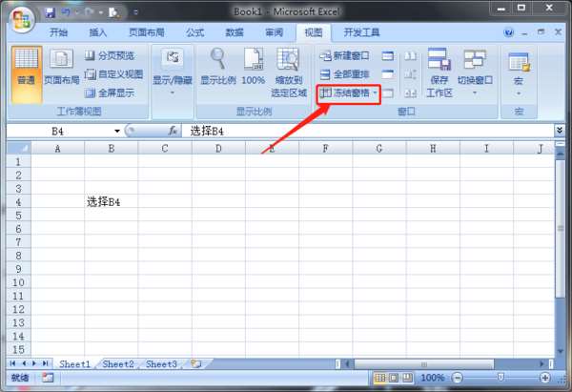Image resolution: width=572 pixels, height=392 pixels.
Task: Click the zoom in plus button
Action: (x=545, y=378)
